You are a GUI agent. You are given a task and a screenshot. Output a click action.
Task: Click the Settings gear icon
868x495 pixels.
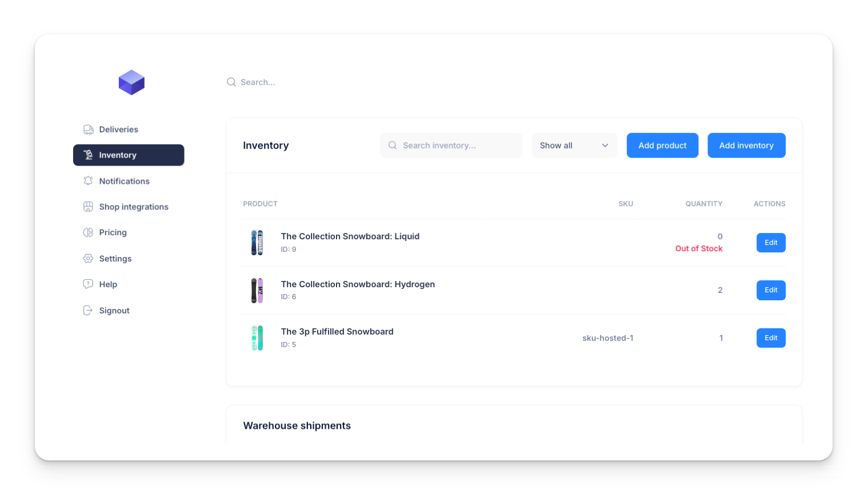[88, 259]
